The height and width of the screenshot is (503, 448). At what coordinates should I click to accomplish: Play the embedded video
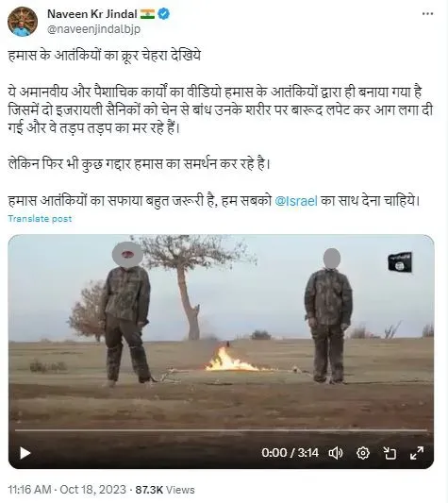tap(25, 453)
